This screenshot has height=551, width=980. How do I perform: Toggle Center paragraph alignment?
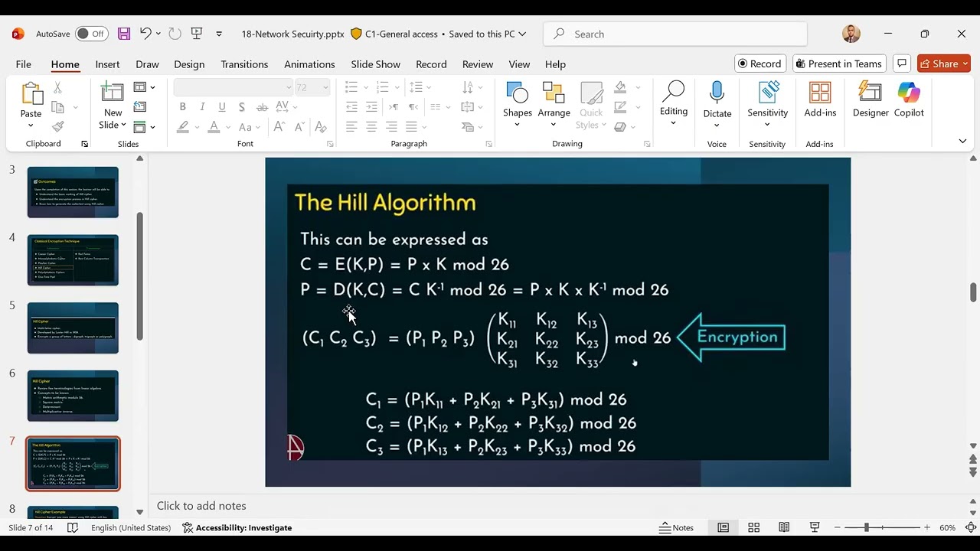[x=371, y=127]
